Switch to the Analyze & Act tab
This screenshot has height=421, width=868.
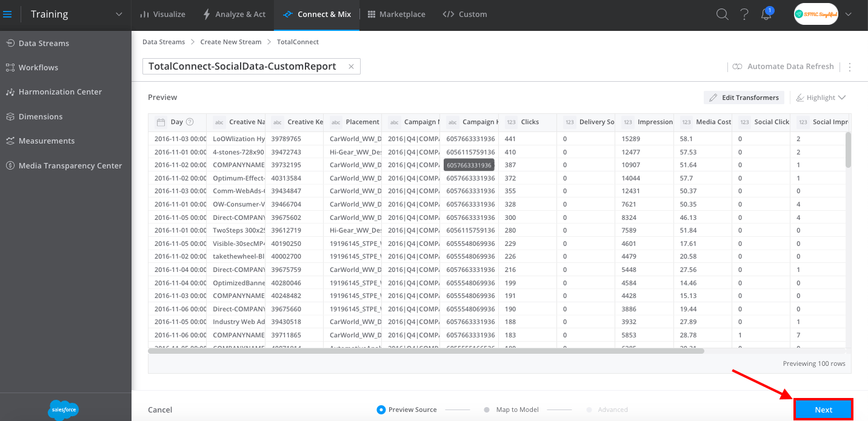[x=234, y=14]
